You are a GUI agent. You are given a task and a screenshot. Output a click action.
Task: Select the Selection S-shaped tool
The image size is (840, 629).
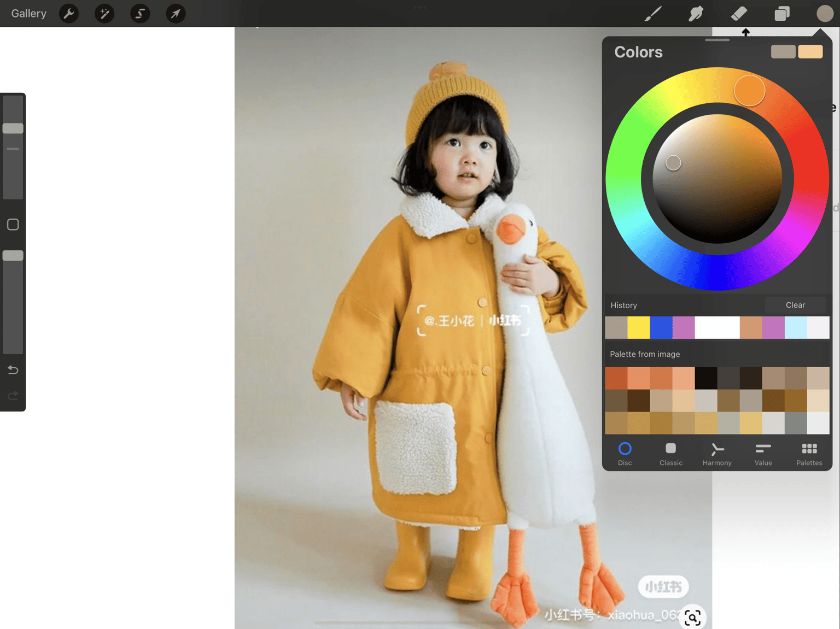coord(140,13)
